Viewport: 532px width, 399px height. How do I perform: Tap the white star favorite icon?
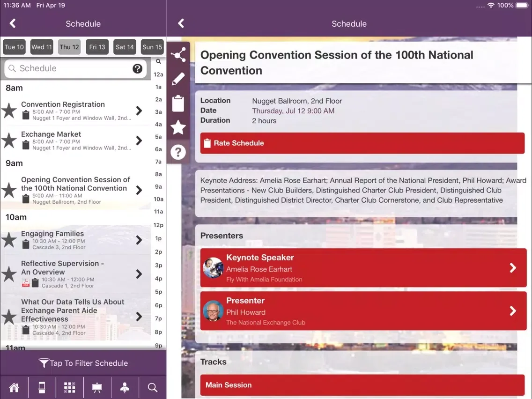(178, 127)
